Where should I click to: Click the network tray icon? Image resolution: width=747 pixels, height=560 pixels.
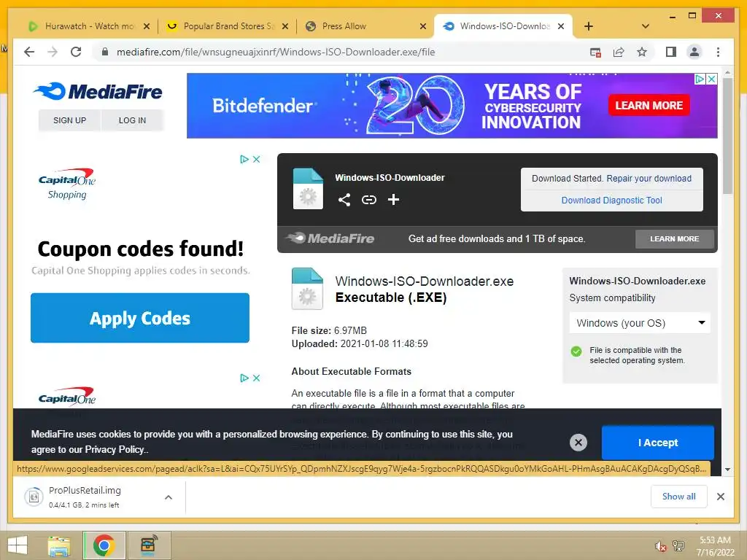point(678,546)
